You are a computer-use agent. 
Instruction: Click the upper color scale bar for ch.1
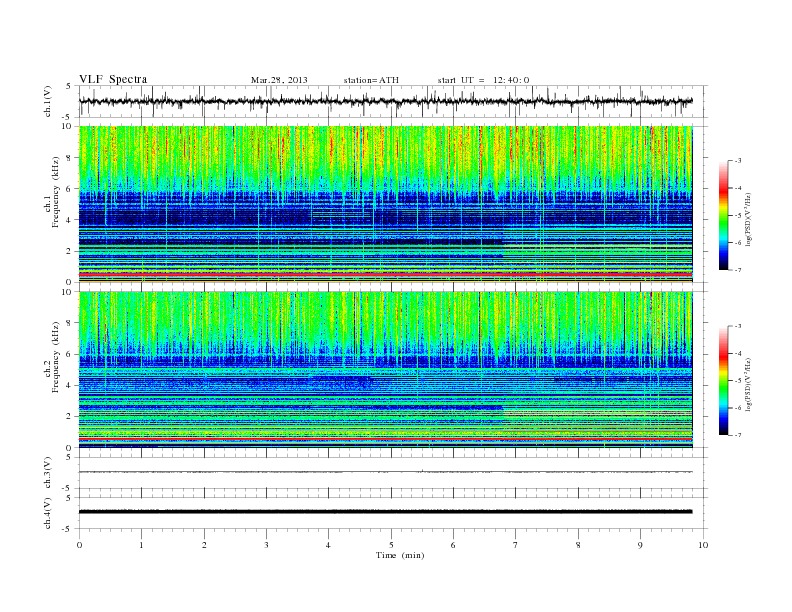pyautogui.click(x=723, y=215)
